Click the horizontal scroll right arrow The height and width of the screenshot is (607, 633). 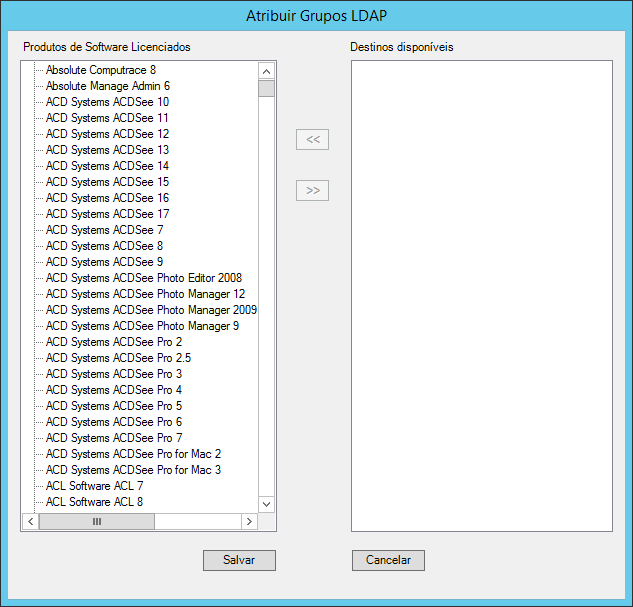[x=249, y=521]
